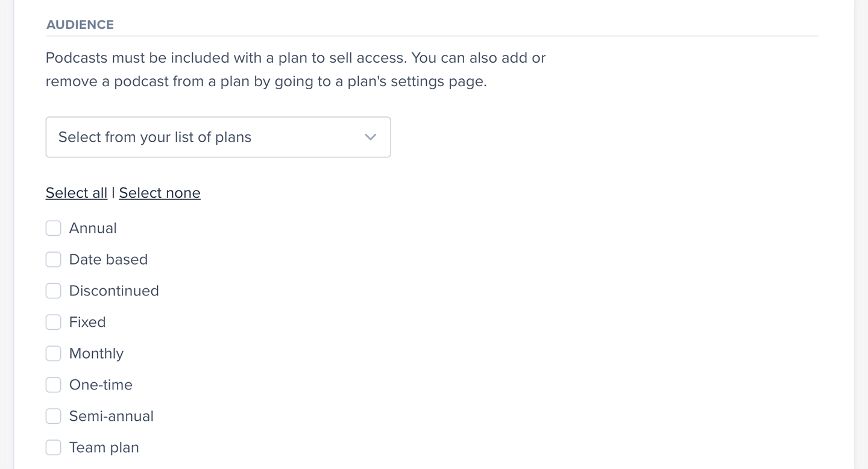Toggle the Team plan checkbox
The image size is (868, 469).
coord(54,448)
